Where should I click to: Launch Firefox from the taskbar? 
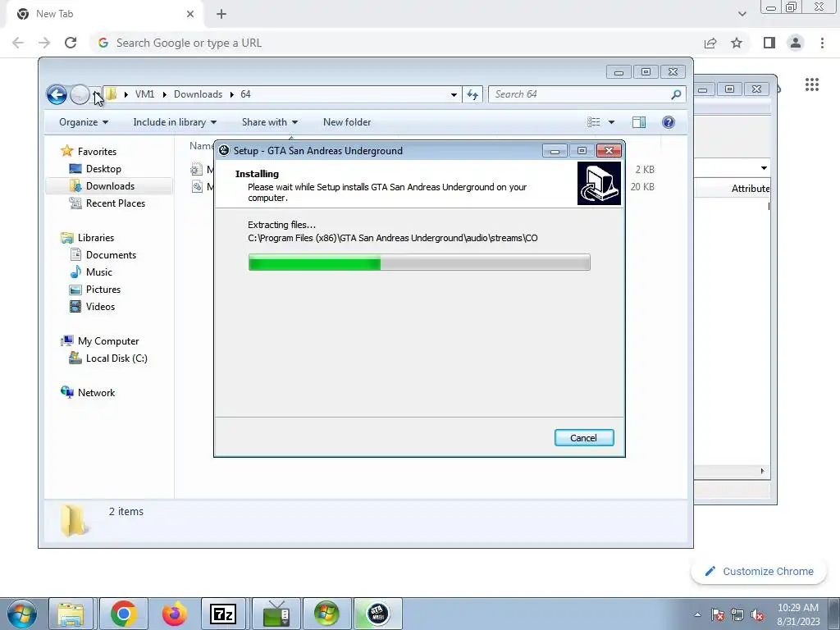(x=175, y=614)
